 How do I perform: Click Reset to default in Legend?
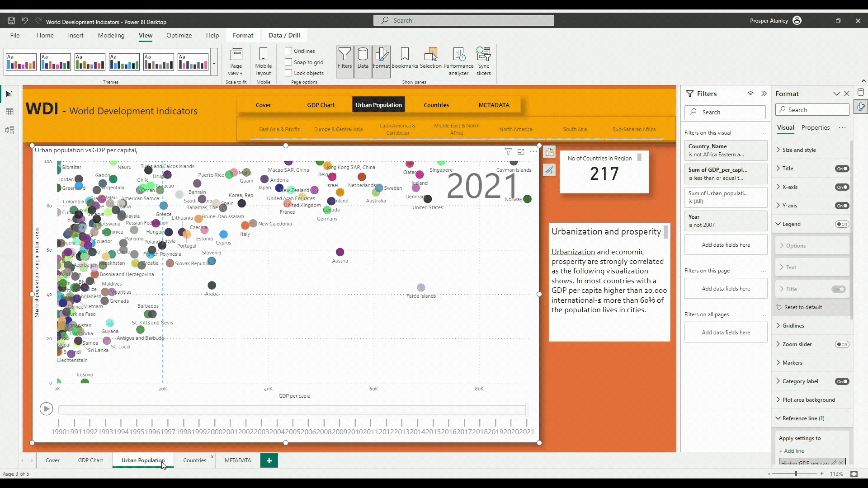tap(803, 307)
